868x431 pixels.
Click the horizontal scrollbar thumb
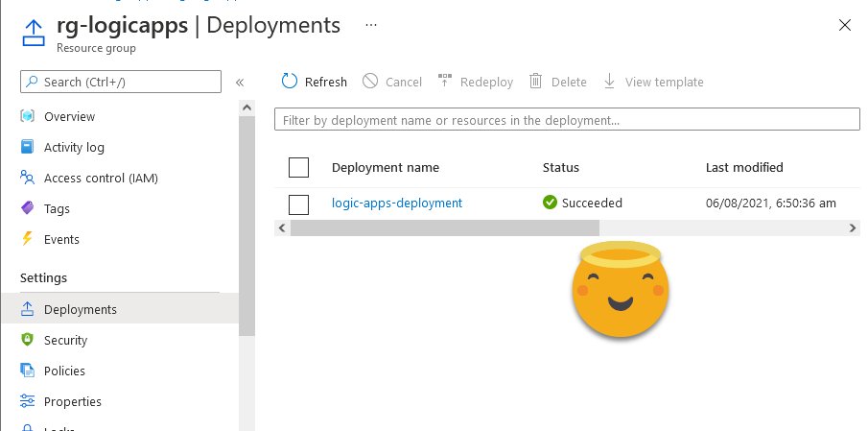(x=444, y=227)
